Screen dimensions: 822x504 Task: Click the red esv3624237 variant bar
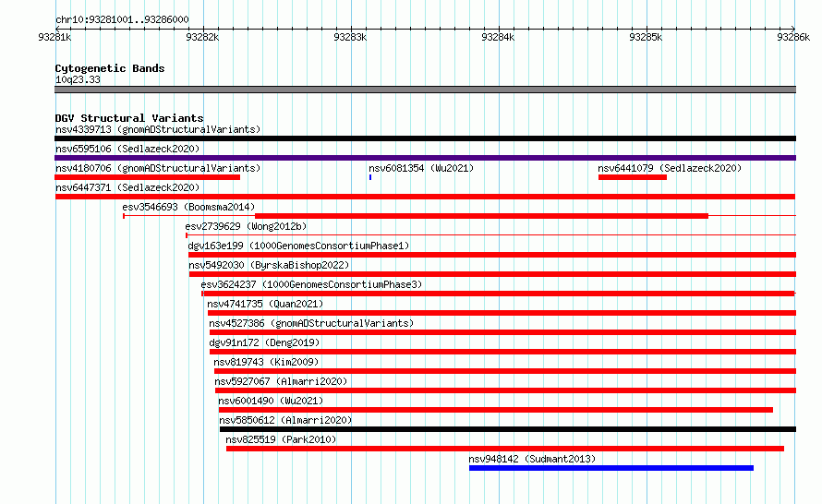499,294
